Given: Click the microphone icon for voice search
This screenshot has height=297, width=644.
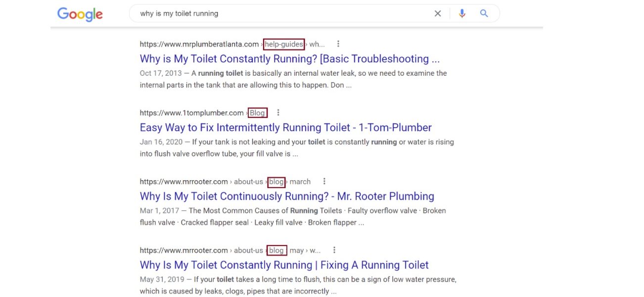Looking at the screenshot, I should [462, 13].
